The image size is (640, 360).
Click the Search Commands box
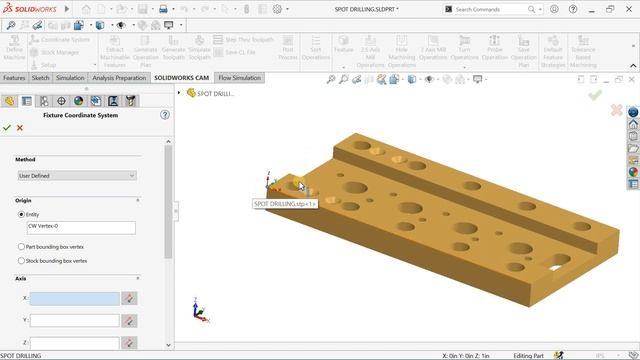[x=493, y=9]
